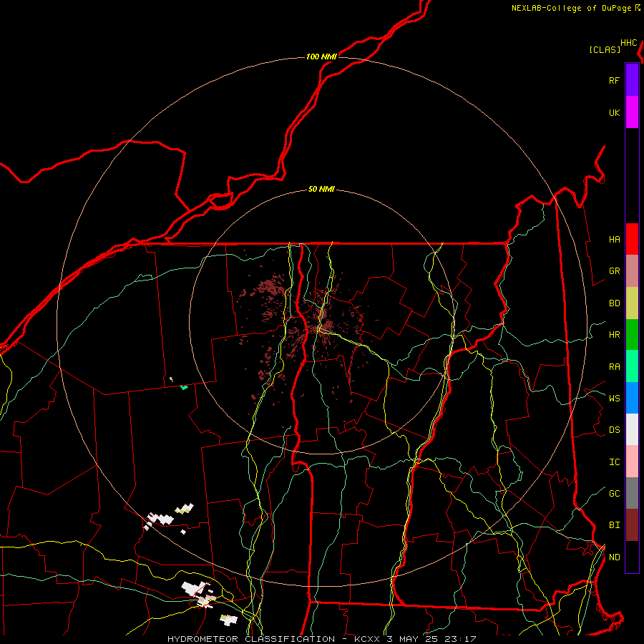Click the UK legend label
Viewport: 644px width, 644px height.
[x=614, y=113]
